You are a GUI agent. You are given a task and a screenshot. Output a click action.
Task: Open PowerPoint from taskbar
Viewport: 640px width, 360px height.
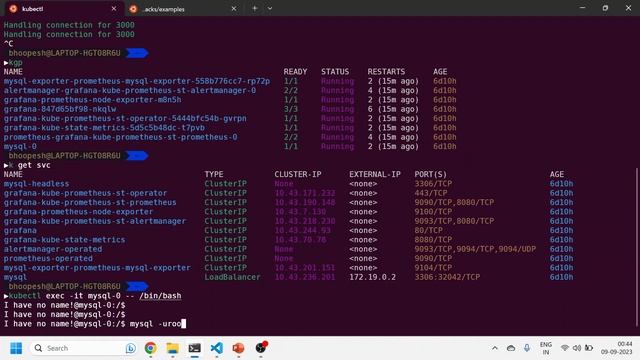coord(238,348)
